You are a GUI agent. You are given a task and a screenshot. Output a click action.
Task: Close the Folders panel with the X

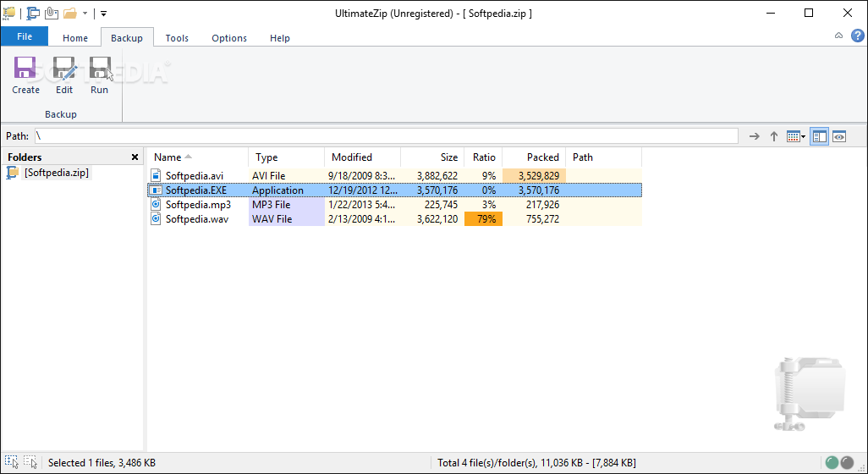tap(135, 157)
